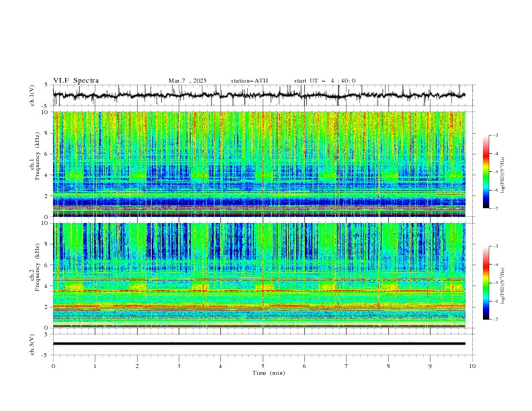
Task: Click the ch.1 spectrogram color scale bar
Action: (x=486, y=172)
